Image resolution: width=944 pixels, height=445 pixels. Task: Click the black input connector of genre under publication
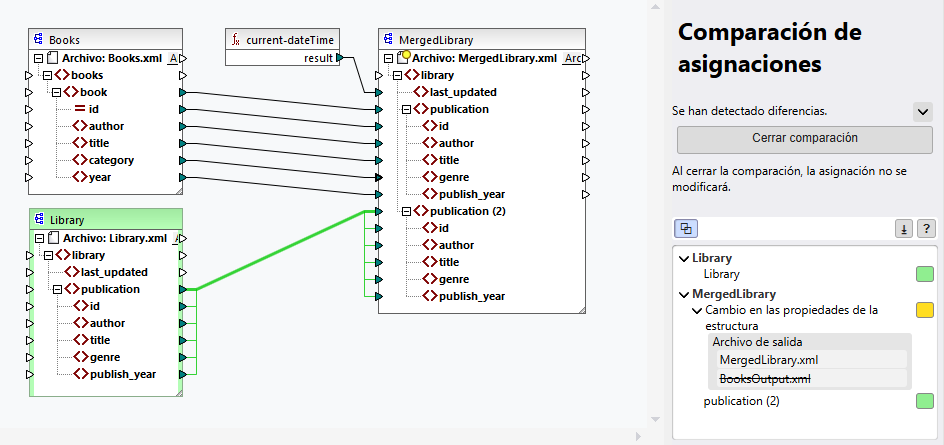378,177
